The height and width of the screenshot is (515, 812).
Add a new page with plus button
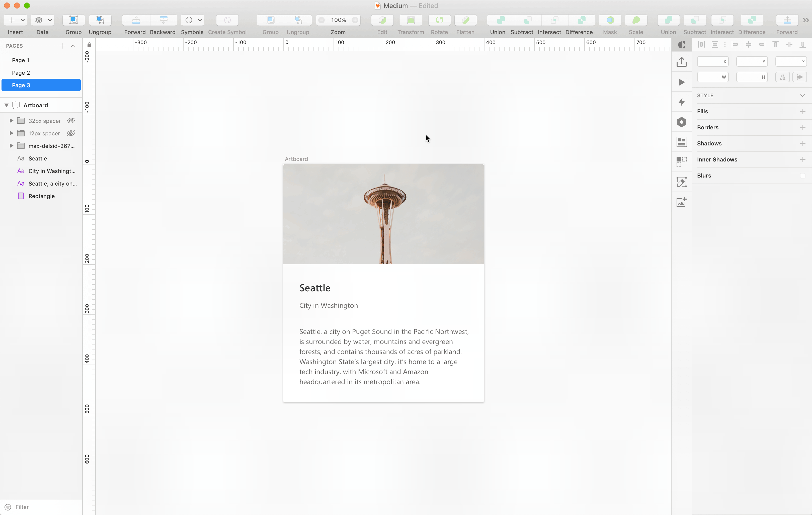point(62,46)
